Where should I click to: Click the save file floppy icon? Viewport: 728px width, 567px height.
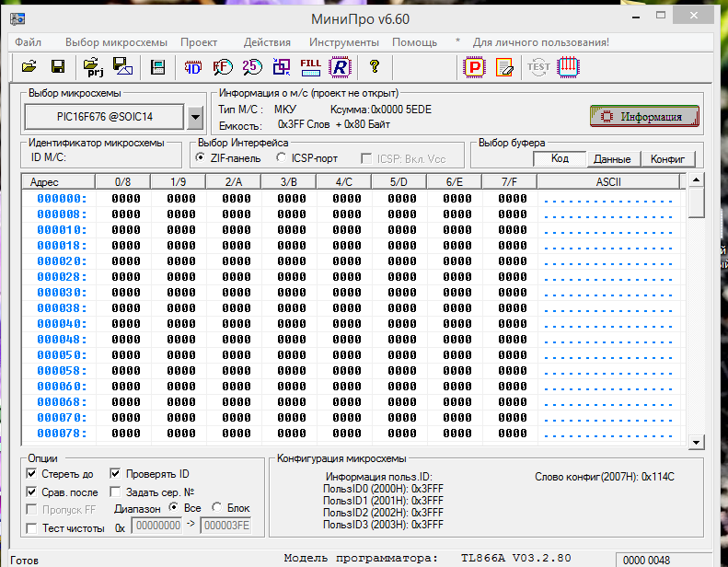coord(57,66)
